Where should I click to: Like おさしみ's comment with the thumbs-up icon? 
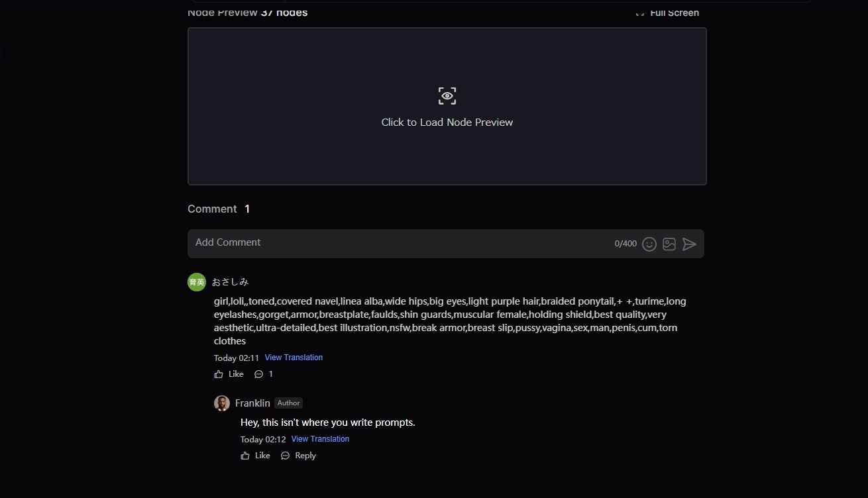coord(219,374)
